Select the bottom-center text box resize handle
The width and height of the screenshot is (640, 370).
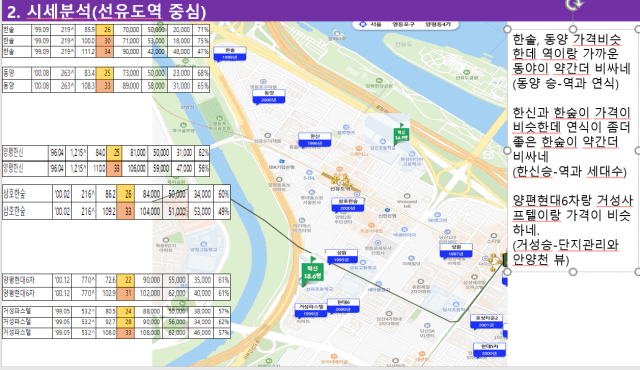tap(573, 272)
